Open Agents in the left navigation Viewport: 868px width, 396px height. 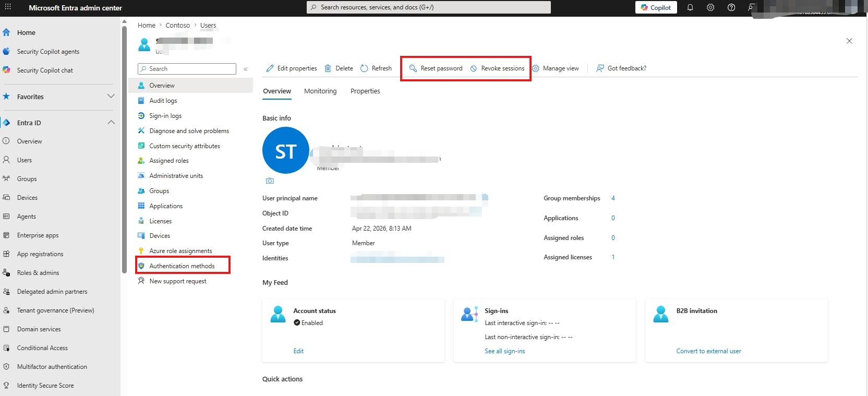[x=26, y=217]
